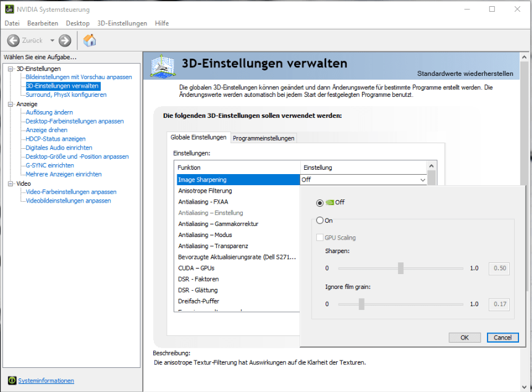Open Surround, PhysX konfigurieren
Screen dimensions: 532x392
(x=66, y=94)
